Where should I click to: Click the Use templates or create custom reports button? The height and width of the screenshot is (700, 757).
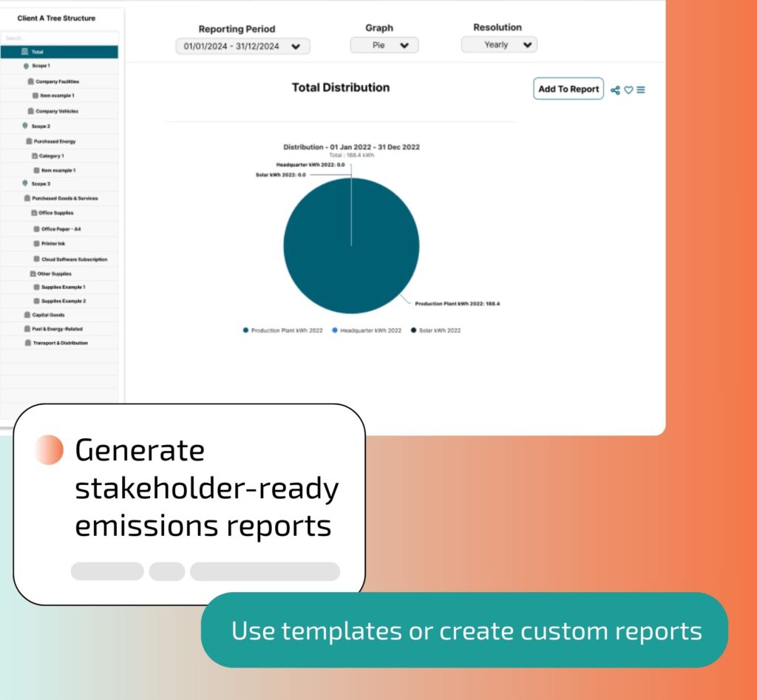point(465,631)
